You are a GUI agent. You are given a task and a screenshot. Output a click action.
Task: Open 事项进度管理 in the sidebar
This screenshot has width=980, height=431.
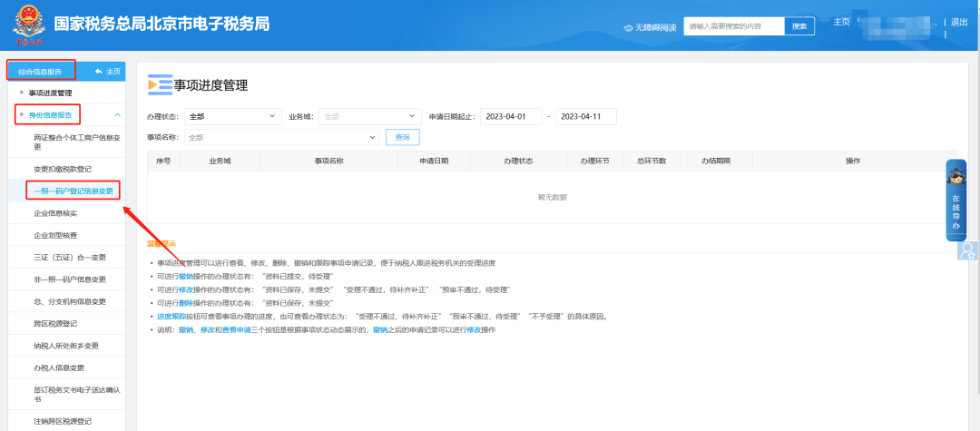click(63, 93)
